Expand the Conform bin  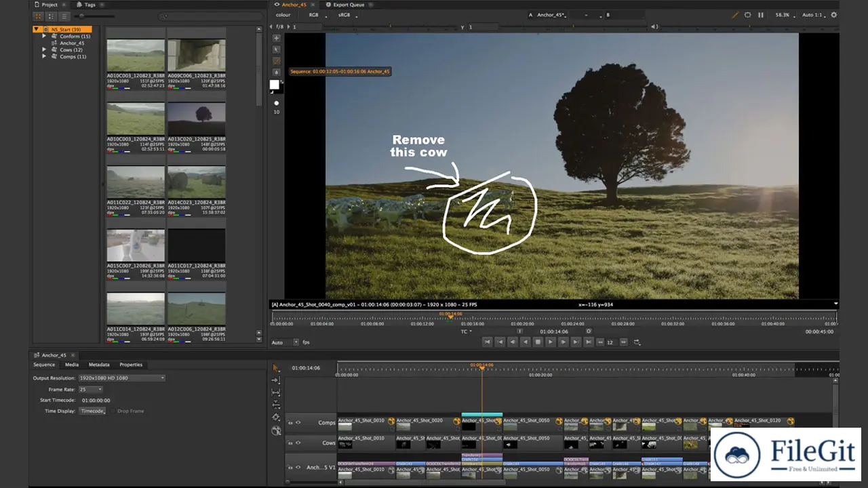[x=45, y=37]
